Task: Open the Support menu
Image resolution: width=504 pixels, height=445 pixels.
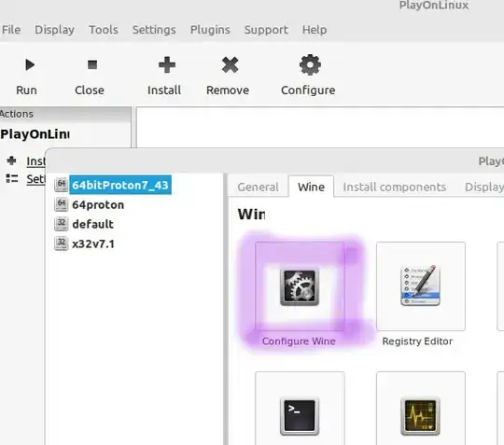Action: pos(266,30)
